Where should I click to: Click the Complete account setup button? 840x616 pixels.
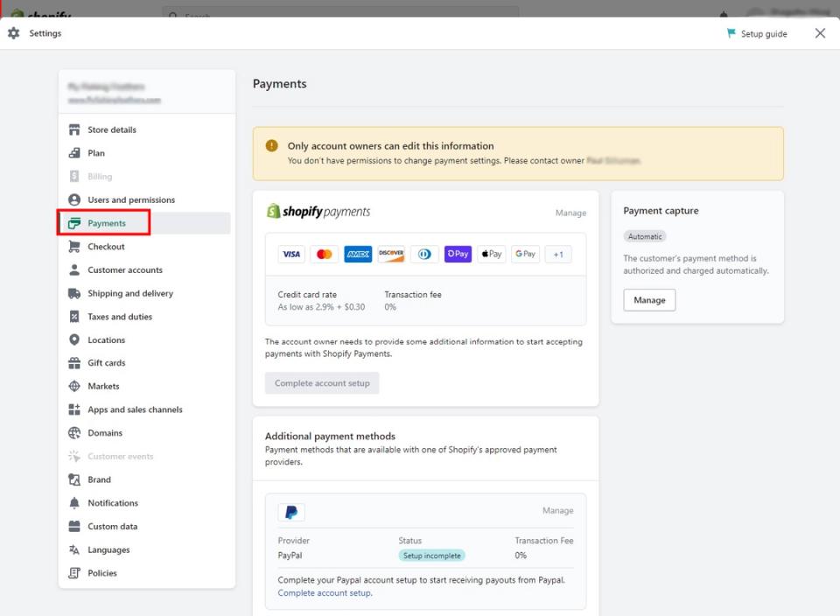322,383
